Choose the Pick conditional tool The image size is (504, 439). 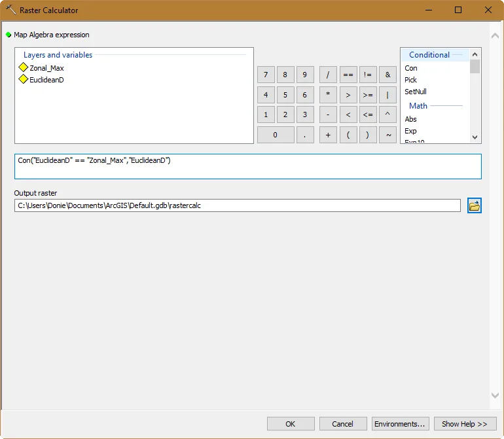pos(410,80)
